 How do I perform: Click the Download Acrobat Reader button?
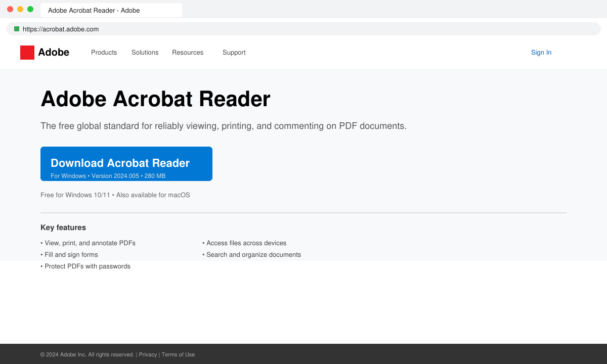tap(126, 164)
